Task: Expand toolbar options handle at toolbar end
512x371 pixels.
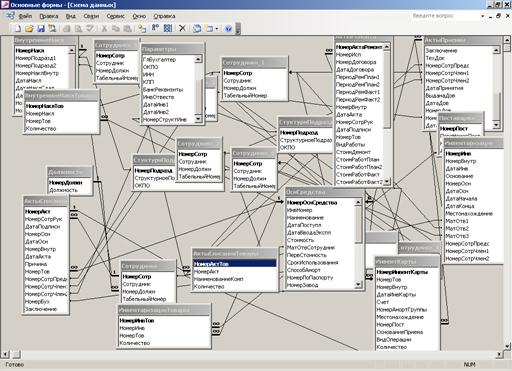Action: tap(238, 29)
